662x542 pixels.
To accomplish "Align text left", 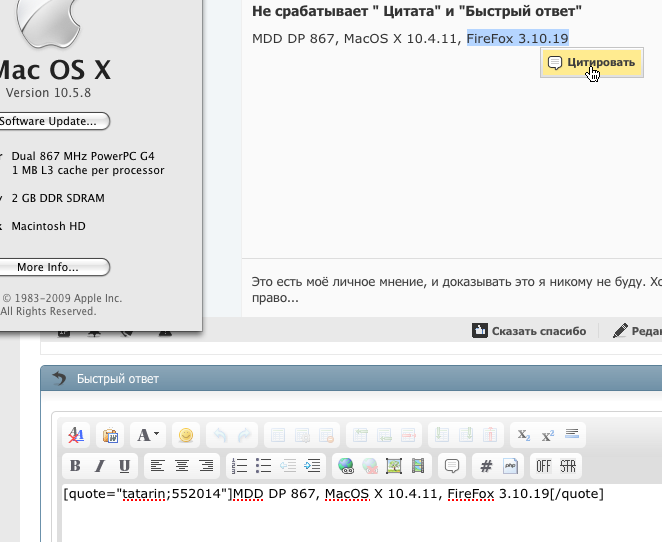I will click(157, 466).
